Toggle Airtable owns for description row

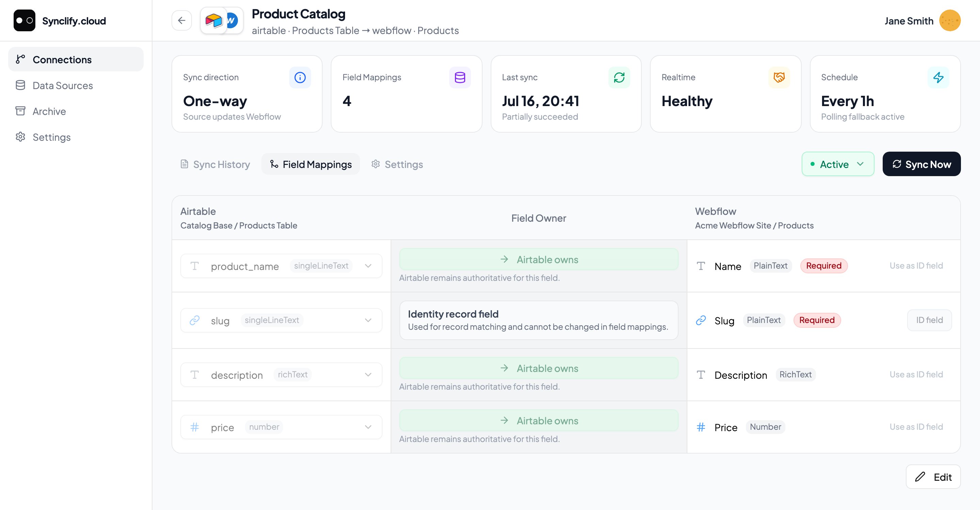pyautogui.click(x=539, y=368)
